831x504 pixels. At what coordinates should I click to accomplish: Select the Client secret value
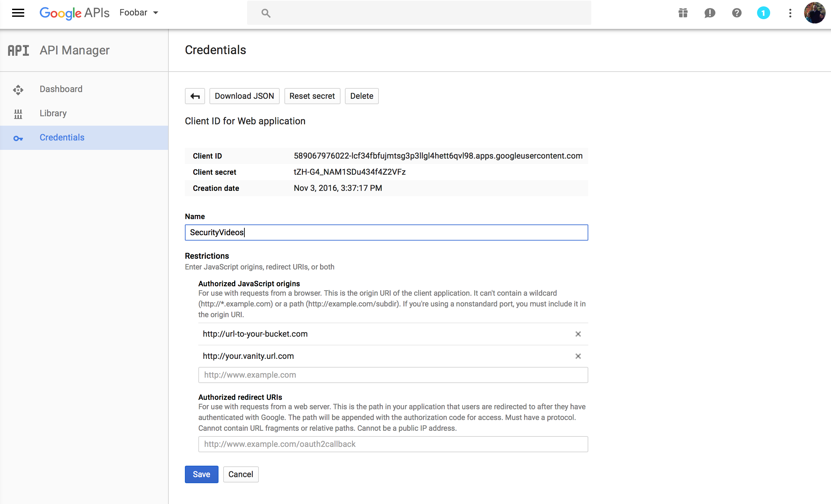(349, 172)
